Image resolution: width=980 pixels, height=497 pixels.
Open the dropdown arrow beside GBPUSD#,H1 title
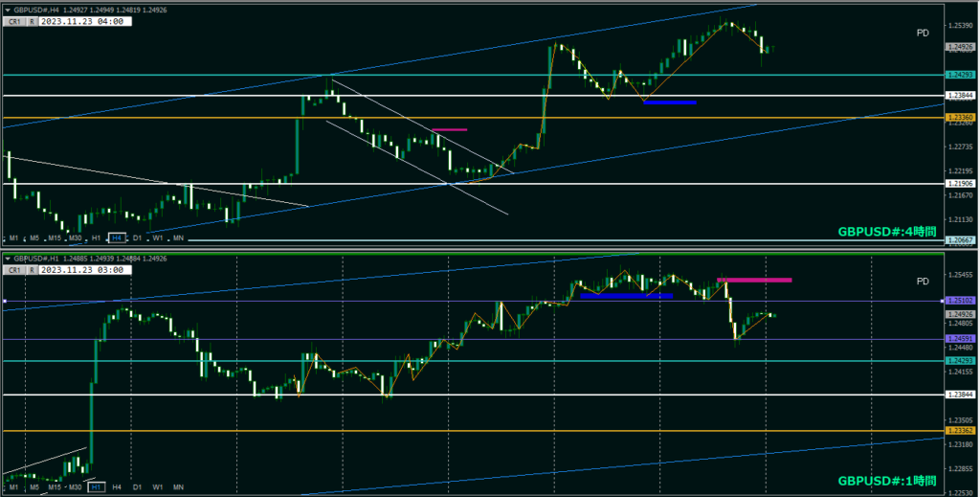(x=8, y=259)
